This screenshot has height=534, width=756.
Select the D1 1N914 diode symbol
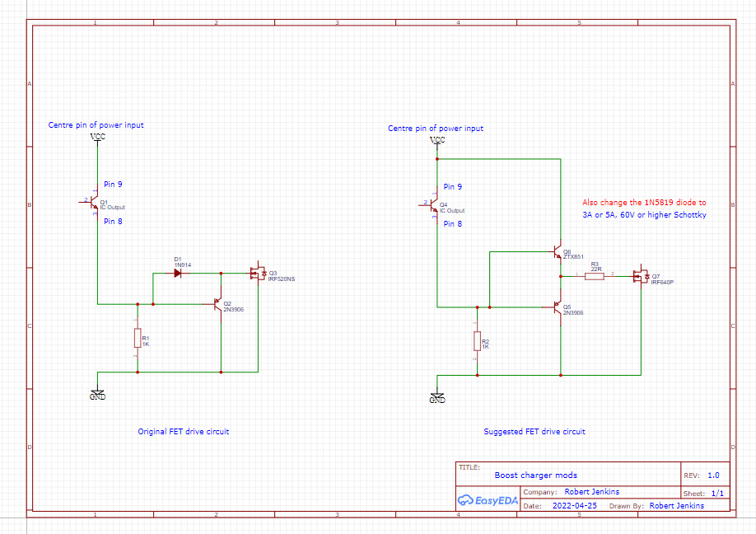pos(177,273)
